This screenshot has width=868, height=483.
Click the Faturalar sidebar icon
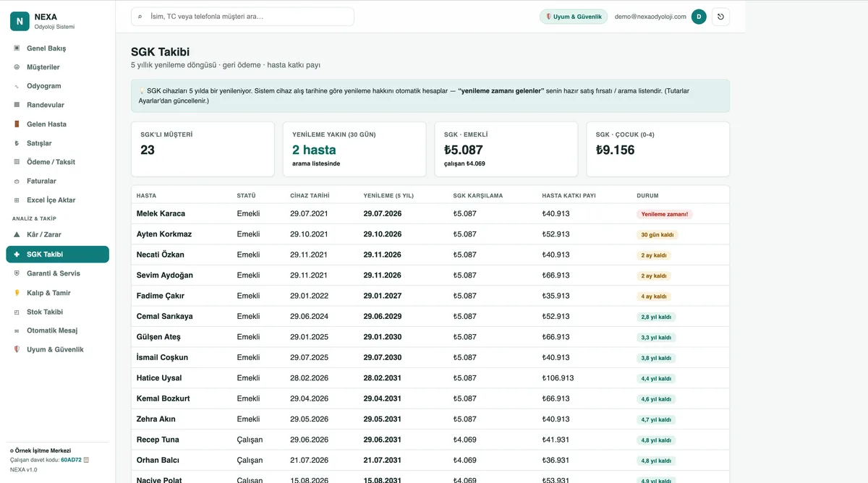[x=17, y=181]
